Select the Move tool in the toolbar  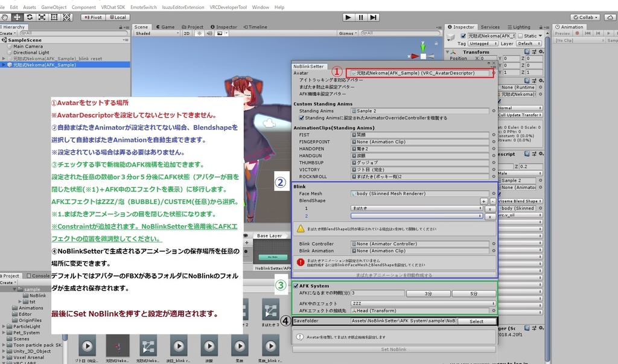coord(18,18)
